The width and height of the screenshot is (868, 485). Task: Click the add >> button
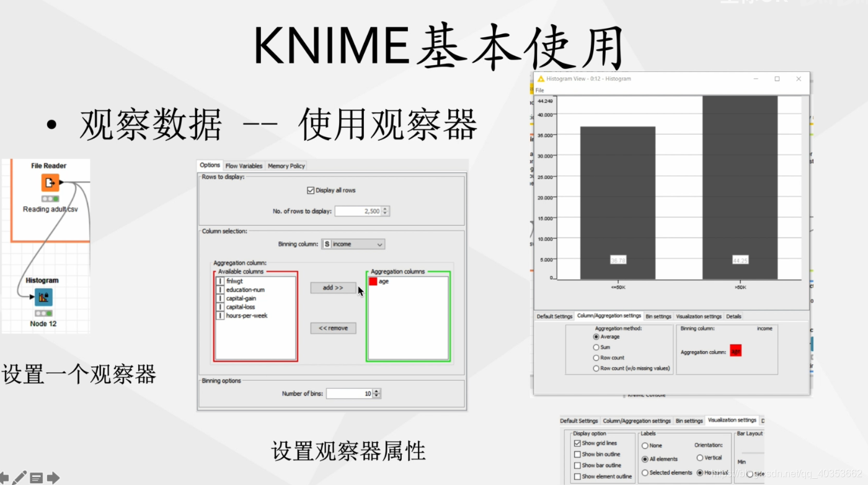(x=333, y=288)
